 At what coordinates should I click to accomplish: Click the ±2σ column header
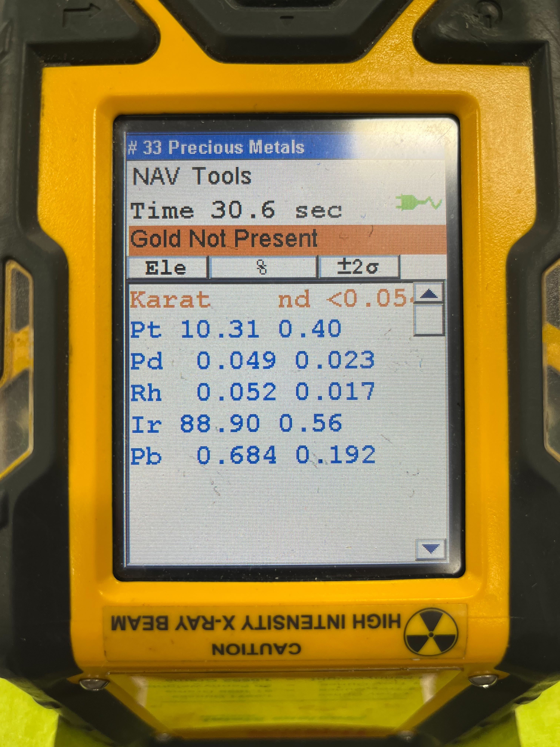point(359,268)
